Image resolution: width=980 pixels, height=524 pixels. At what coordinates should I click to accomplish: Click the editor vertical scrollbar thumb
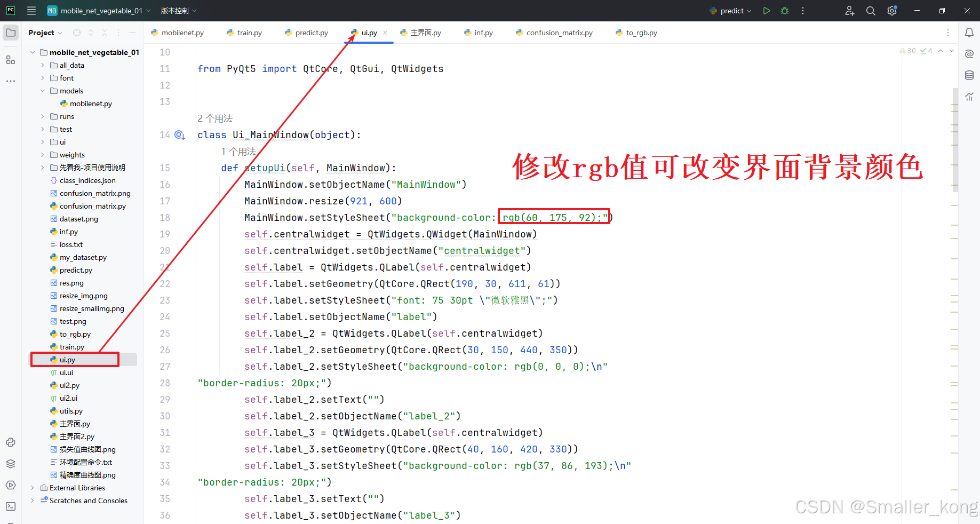[x=955, y=140]
